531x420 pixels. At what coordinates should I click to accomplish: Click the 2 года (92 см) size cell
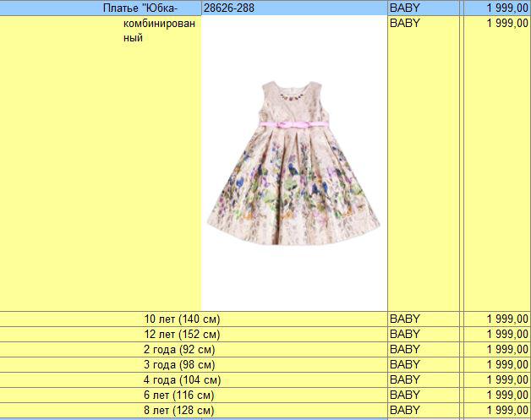tap(179, 349)
